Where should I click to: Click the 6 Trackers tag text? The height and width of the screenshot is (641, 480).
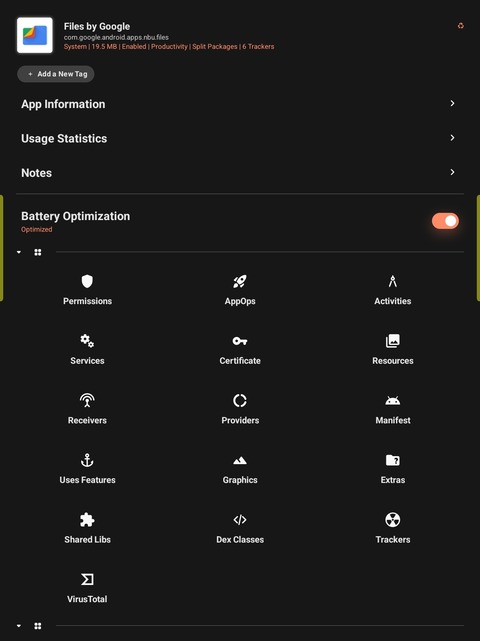coord(258,47)
